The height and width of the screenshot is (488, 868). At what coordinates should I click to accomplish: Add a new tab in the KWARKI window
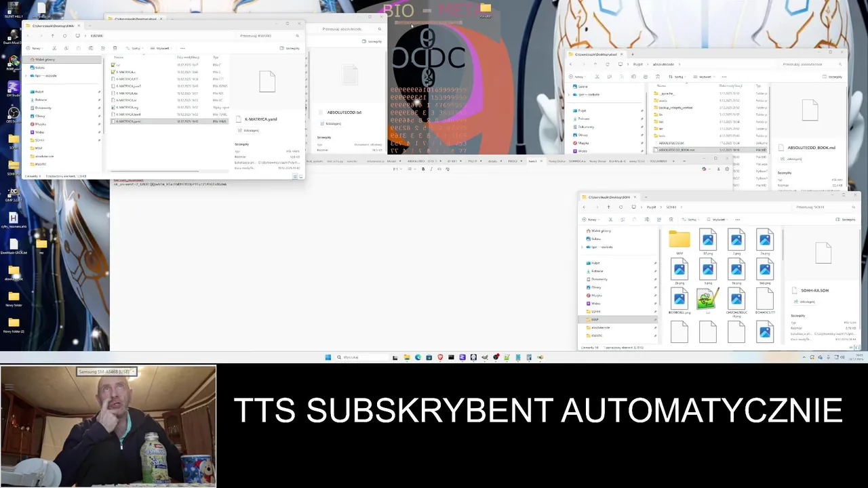[x=90, y=25]
